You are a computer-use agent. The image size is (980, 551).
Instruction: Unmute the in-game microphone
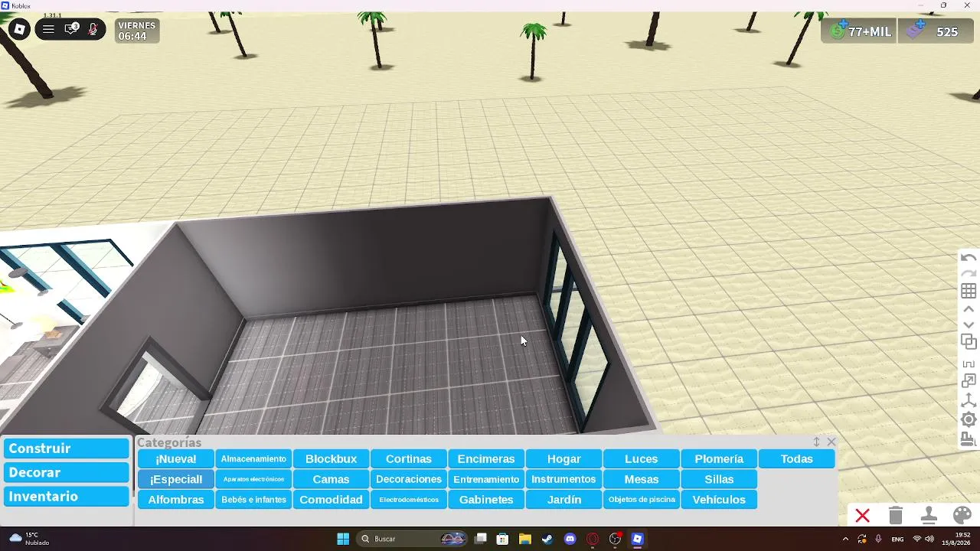coord(93,30)
